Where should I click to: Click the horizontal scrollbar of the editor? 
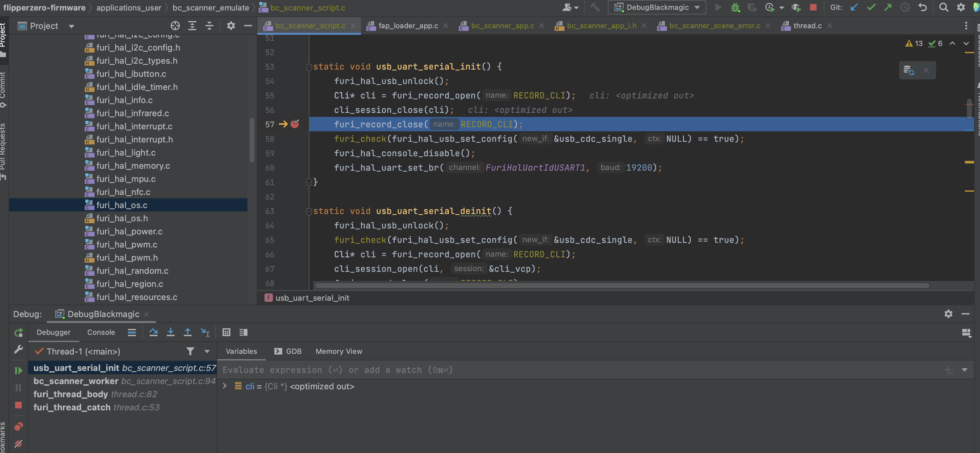[622, 285]
